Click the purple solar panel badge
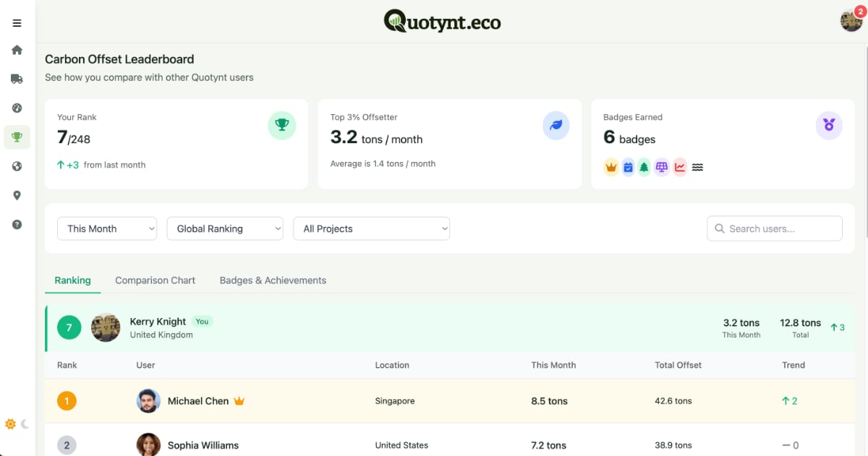The height and width of the screenshot is (456, 868). coord(661,167)
